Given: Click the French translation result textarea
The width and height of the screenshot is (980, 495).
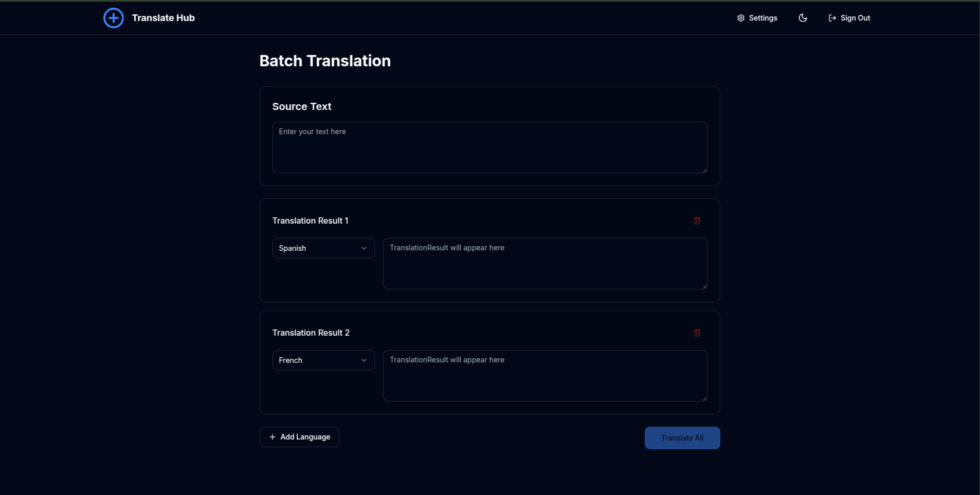Looking at the screenshot, I should click(x=545, y=375).
